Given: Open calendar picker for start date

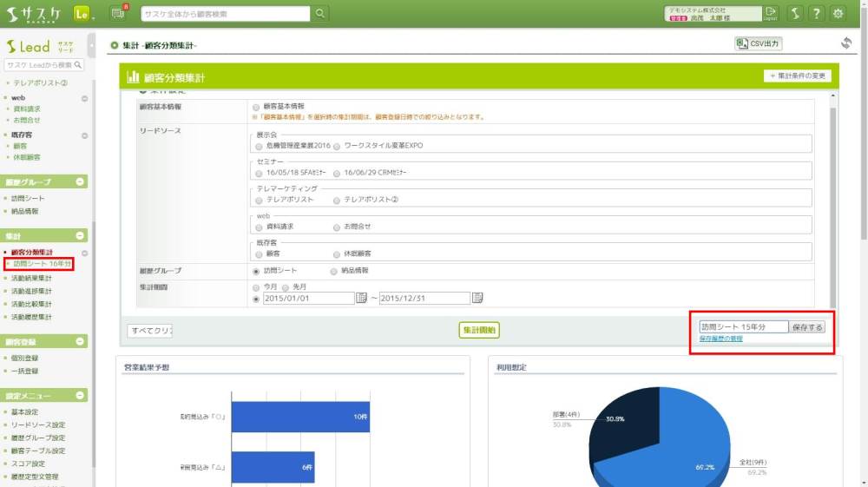Looking at the screenshot, I should [x=362, y=298].
